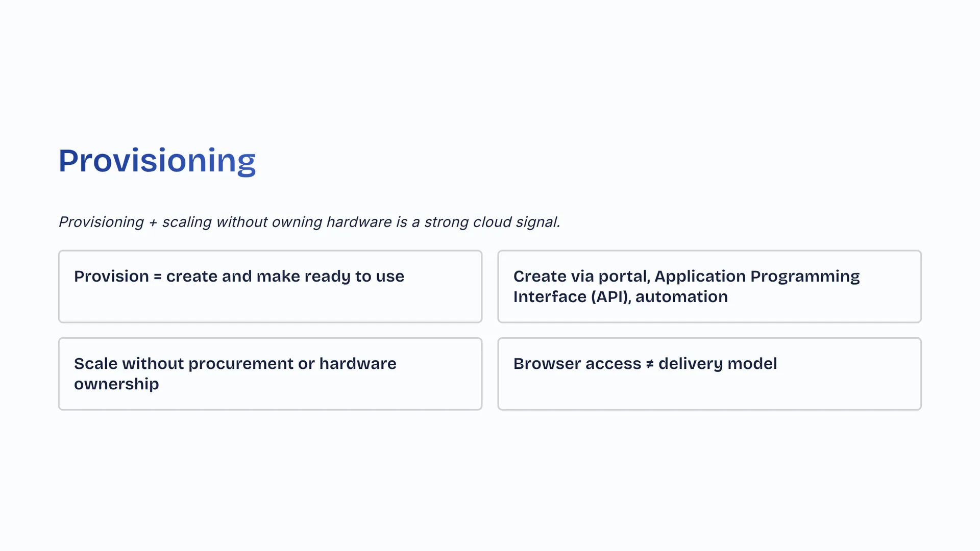Click the not-equal symbol in the Browser access card
The width and height of the screenshot is (980, 551).
click(x=649, y=364)
